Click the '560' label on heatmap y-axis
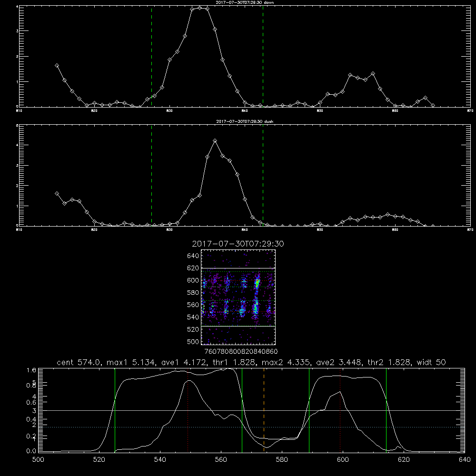This screenshot has height=476, width=476. point(193,305)
